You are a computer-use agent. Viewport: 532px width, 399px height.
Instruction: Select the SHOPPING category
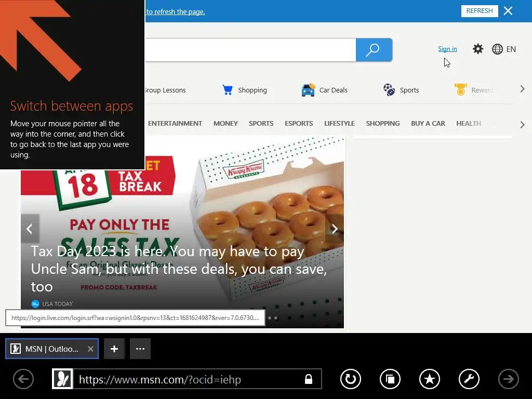[x=383, y=124]
